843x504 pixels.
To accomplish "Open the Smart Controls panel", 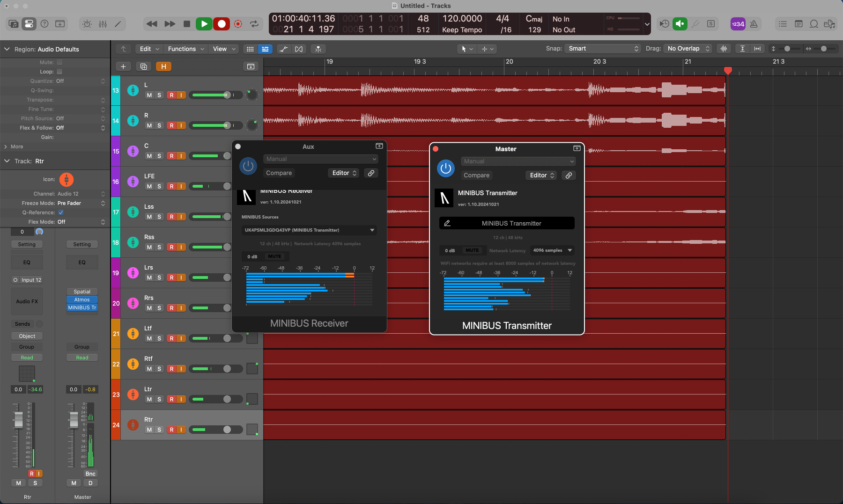I will pyautogui.click(x=87, y=24).
